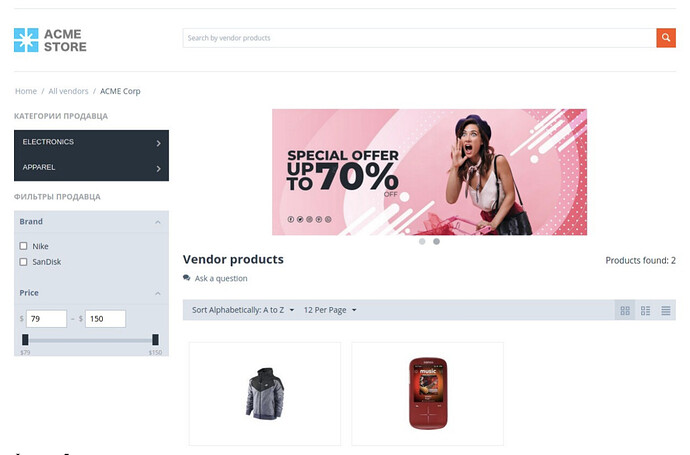Open the Electronics category menu
The image size is (690, 455).
[92, 142]
